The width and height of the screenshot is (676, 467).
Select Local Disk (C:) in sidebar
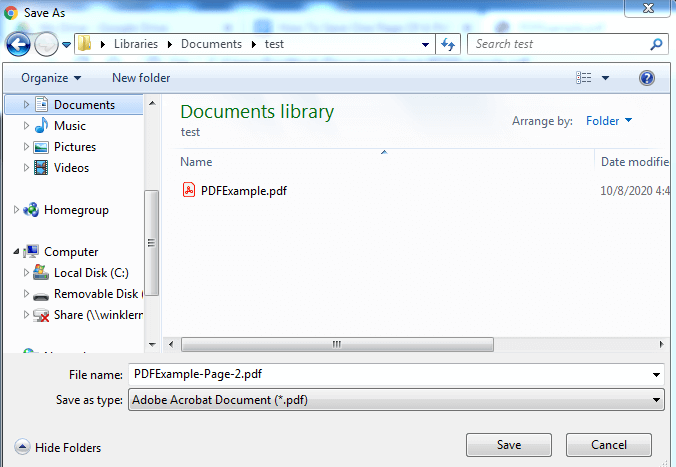tap(91, 273)
